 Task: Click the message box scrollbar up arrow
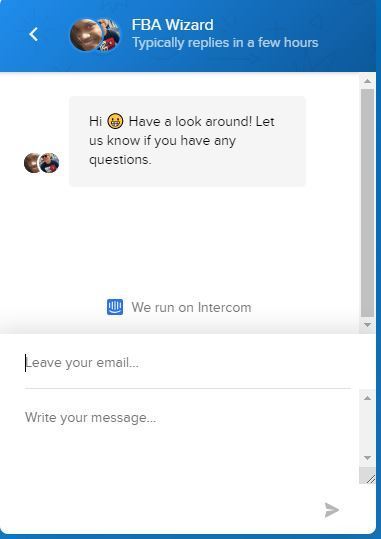[x=367, y=398]
